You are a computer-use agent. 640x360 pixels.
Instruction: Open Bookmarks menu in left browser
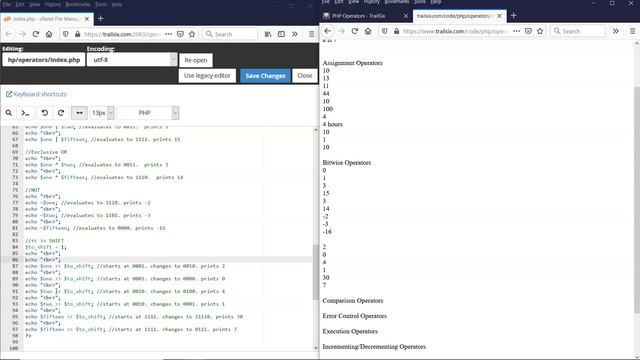[78, 4]
